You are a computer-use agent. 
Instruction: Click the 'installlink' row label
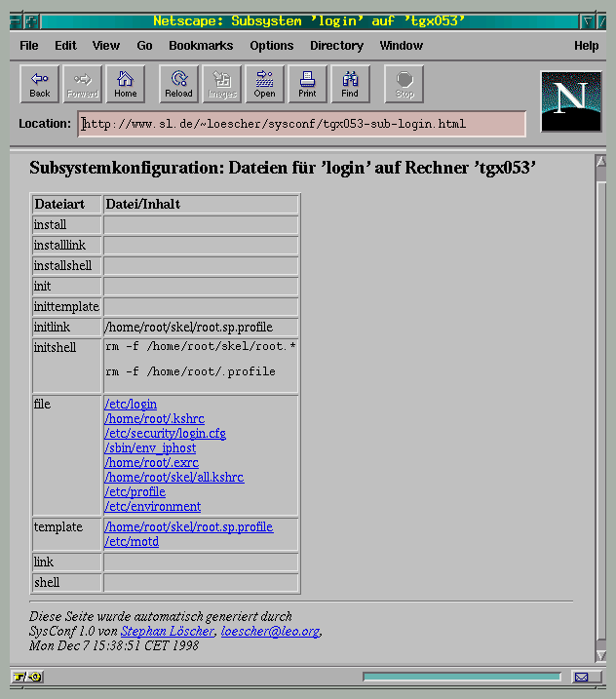click(59, 245)
